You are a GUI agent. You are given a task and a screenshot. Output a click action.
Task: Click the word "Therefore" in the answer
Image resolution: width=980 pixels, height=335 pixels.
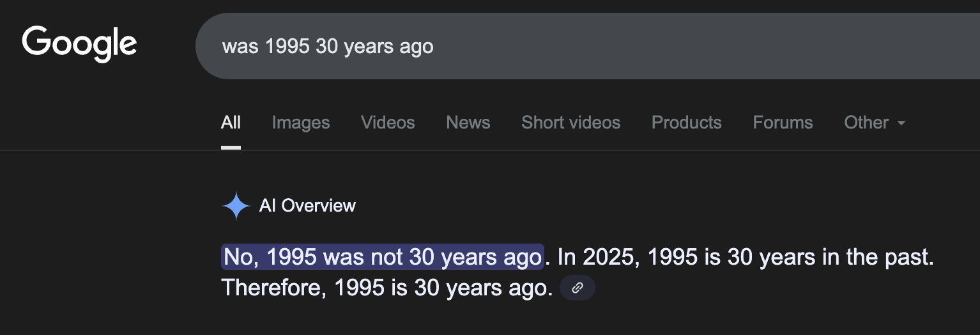272,288
